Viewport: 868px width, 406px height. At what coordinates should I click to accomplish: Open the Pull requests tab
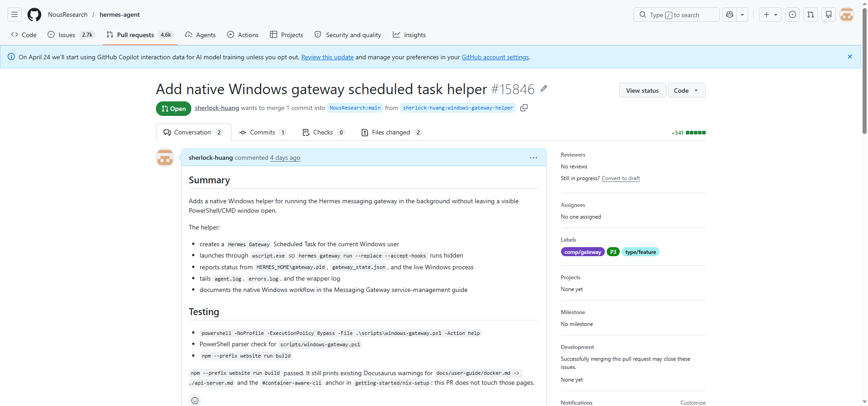coord(140,35)
